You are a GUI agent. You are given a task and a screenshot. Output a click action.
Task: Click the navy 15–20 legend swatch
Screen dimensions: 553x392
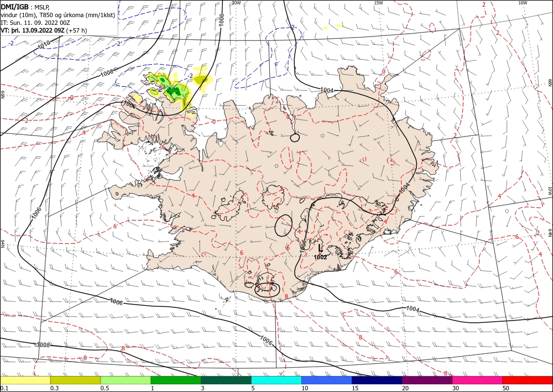tap(377, 380)
